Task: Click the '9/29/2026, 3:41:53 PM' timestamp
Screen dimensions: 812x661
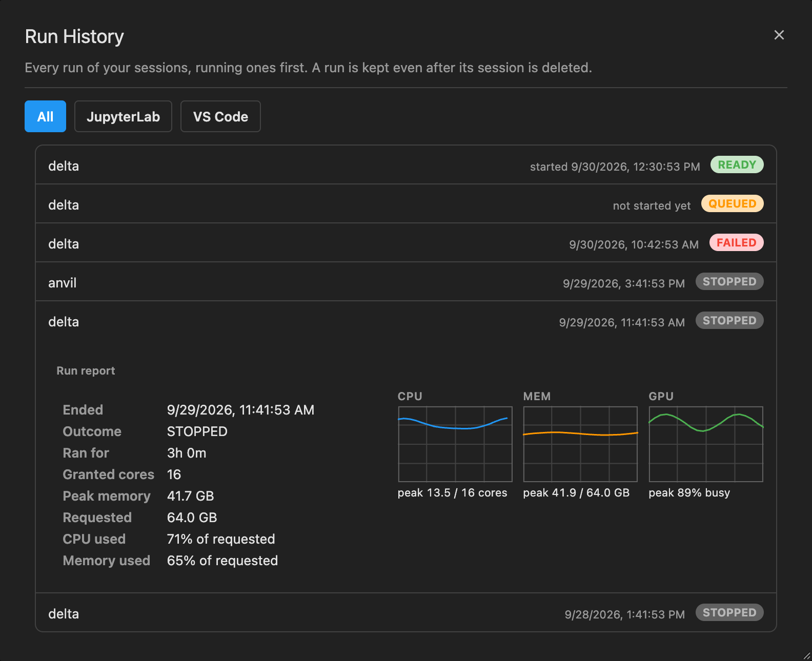Action: click(x=623, y=283)
